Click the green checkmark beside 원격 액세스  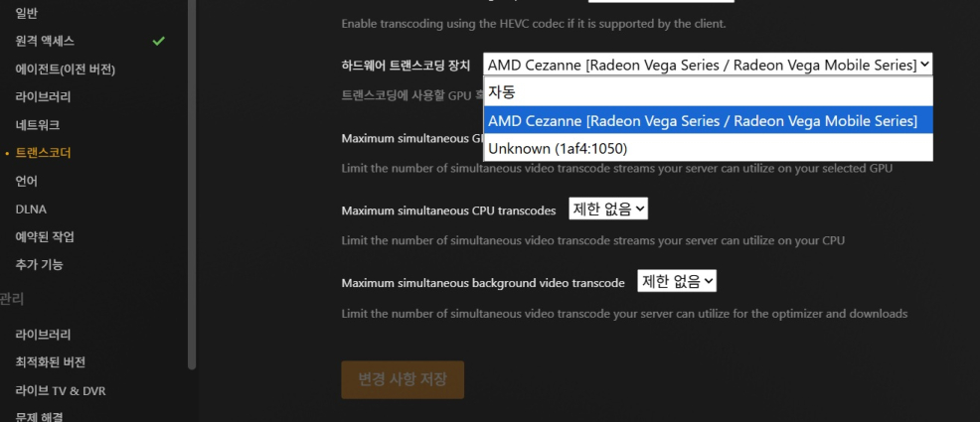pos(158,42)
